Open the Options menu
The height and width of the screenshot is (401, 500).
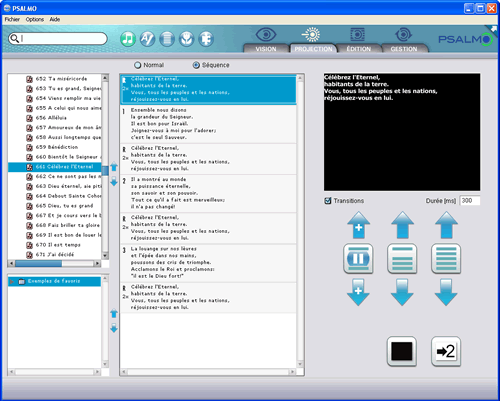35,19
